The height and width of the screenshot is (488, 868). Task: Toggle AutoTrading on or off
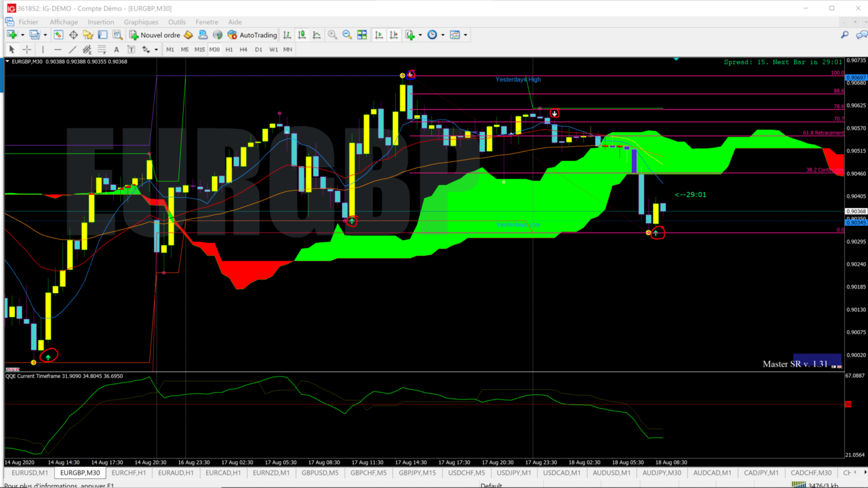(x=251, y=34)
